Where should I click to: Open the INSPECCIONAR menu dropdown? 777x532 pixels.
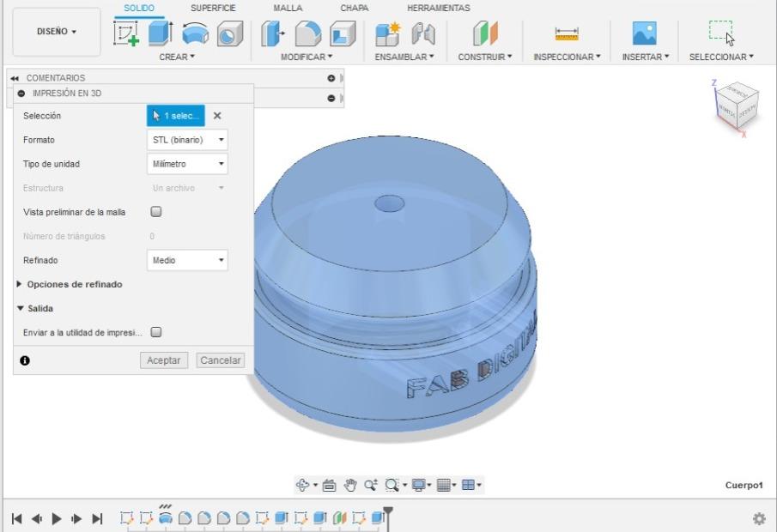567,57
